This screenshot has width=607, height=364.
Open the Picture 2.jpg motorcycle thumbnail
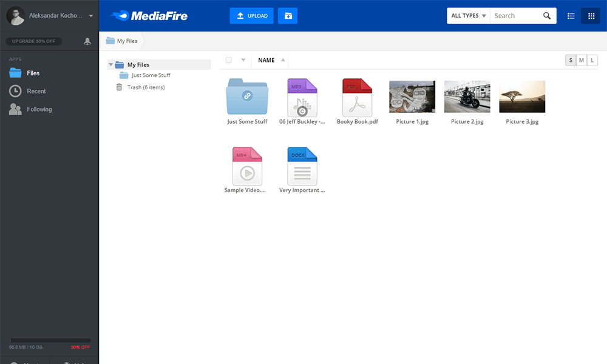point(467,96)
